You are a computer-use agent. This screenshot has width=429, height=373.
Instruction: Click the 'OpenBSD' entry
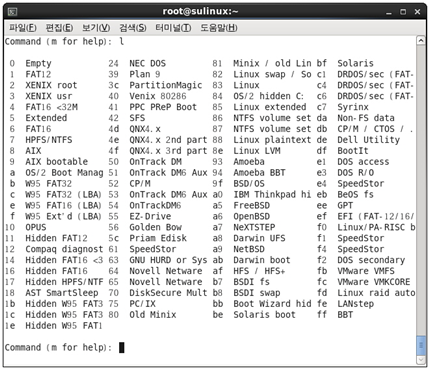coord(252,216)
